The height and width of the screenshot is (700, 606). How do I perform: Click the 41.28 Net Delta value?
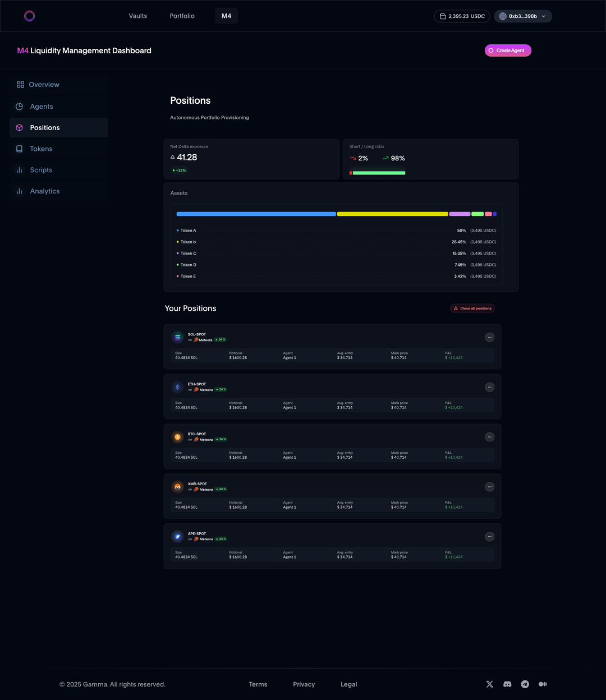coord(187,158)
